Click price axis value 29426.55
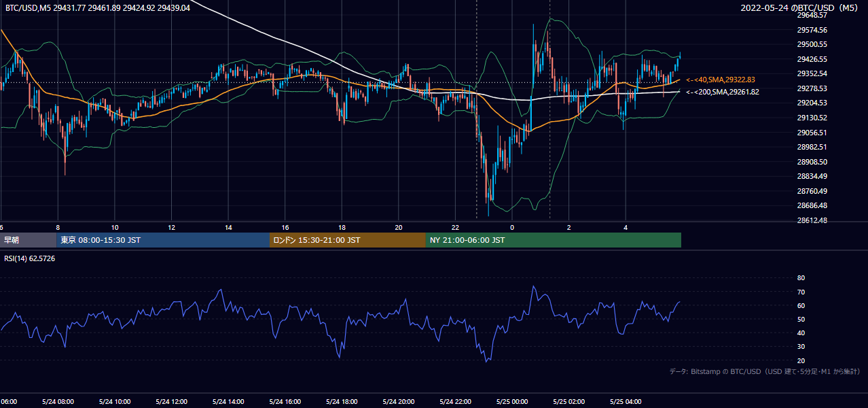This screenshot has width=868, height=408. (x=812, y=59)
